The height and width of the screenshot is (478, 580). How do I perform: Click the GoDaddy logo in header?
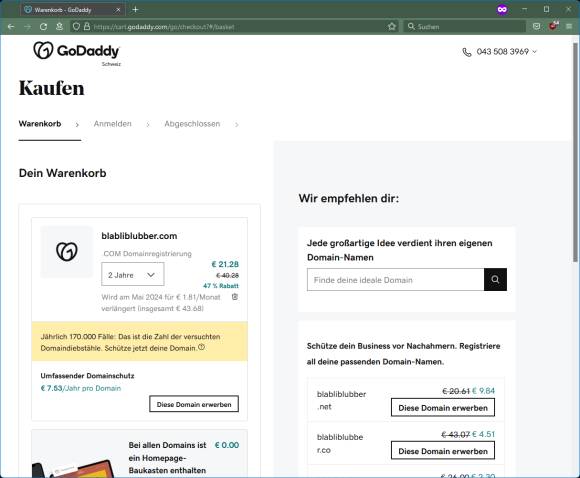click(77, 51)
